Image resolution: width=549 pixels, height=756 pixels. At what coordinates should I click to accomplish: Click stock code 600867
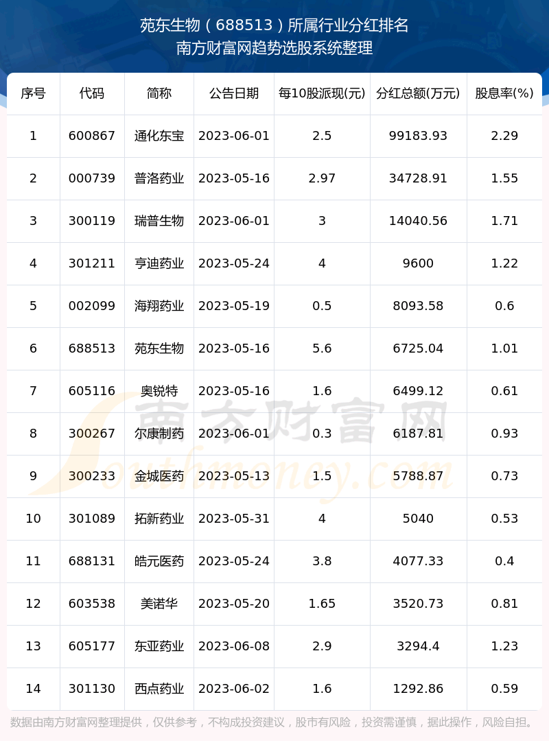pos(92,136)
